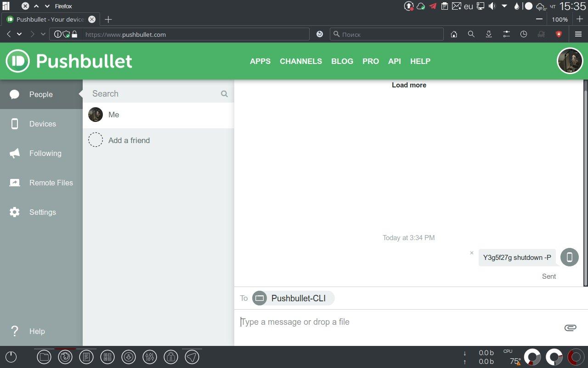Screen dimensions: 588x368
Task: Open the Firefox hamburger menu
Action: (x=578, y=34)
